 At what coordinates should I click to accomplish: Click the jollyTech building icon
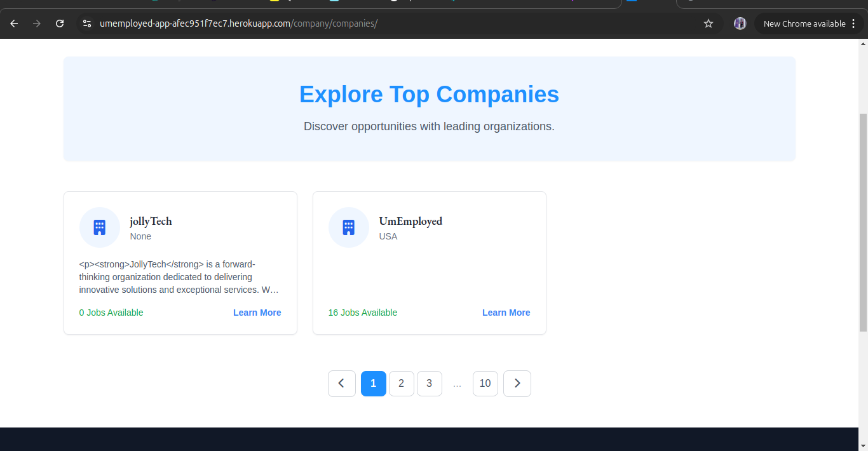point(99,227)
